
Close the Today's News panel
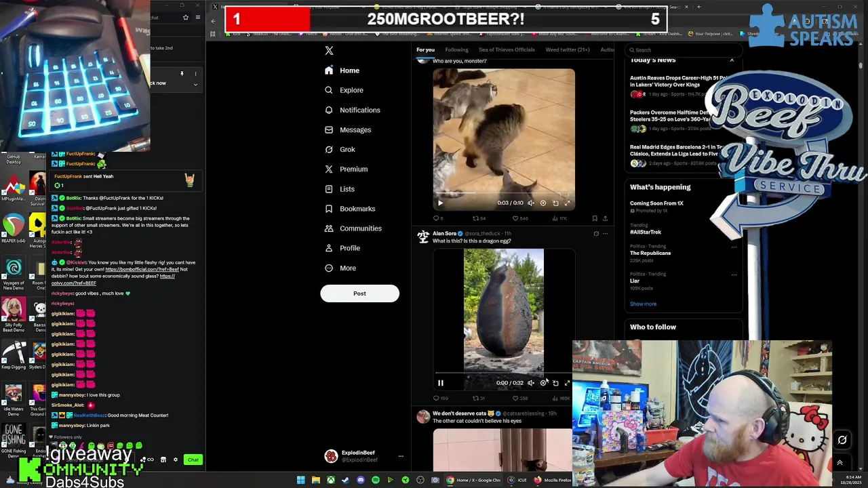click(x=732, y=60)
